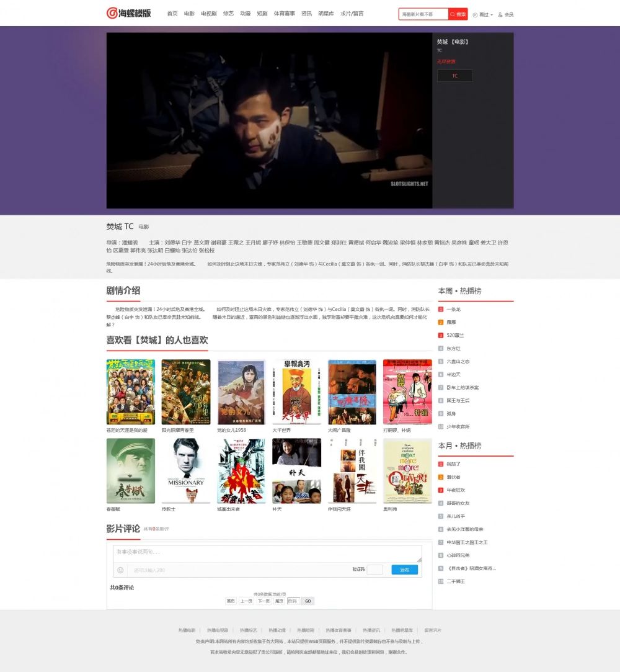Click the 海螺模版 site logo
Viewport: 620px width, 672px height.
(x=129, y=13)
